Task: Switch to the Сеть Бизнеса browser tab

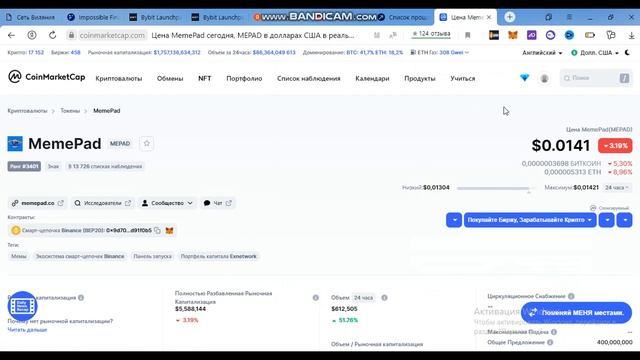Action: [31, 17]
